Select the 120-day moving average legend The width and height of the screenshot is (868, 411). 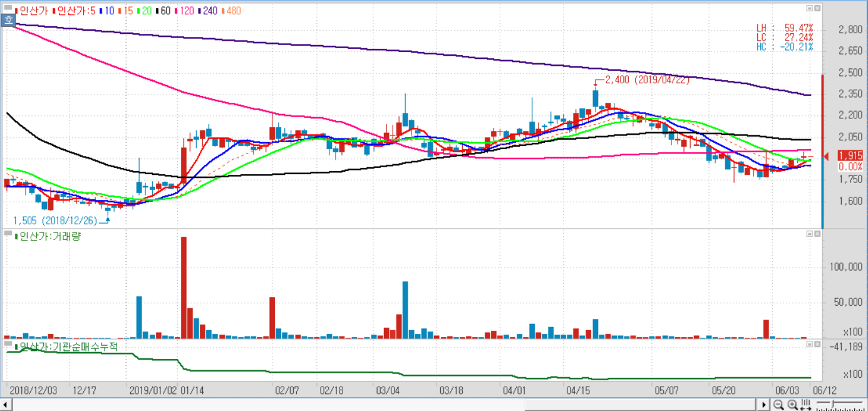184,11
